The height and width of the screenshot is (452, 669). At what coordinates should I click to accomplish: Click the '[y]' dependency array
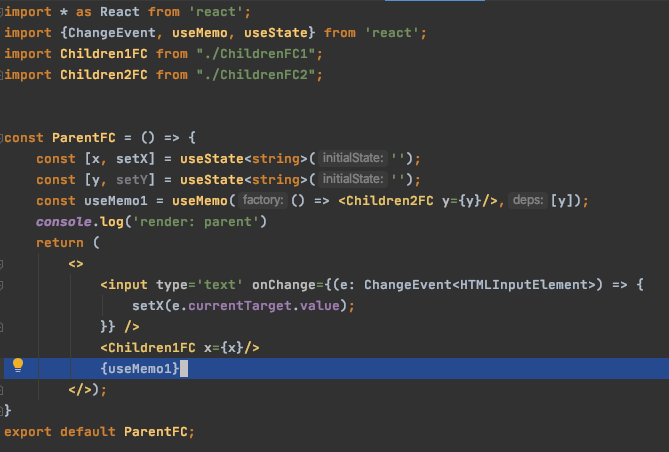pyautogui.click(x=562, y=201)
